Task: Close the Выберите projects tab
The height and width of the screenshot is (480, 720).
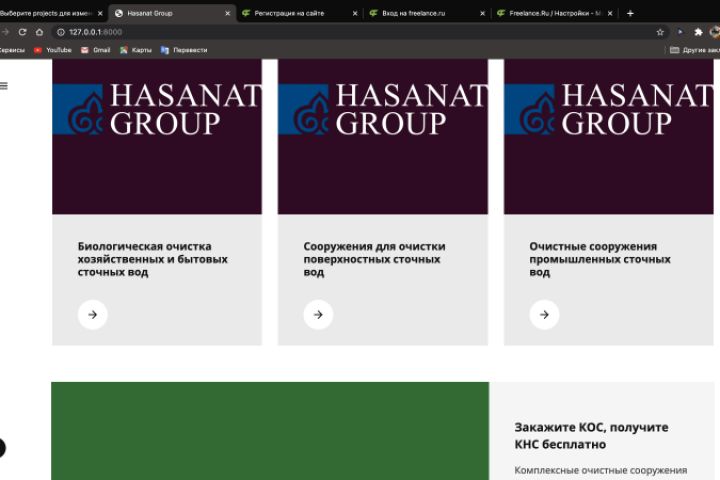Action: point(100,14)
